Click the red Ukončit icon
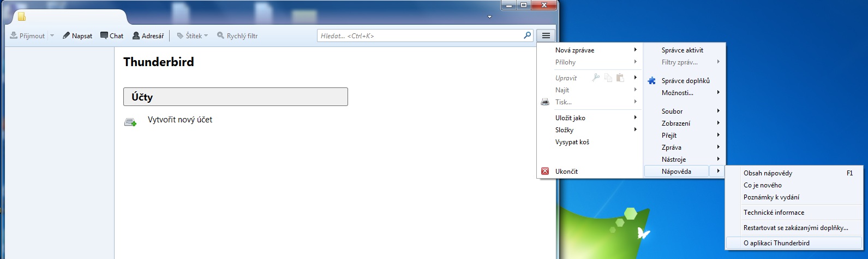Viewport: 868px width, 259px height. (x=545, y=171)
